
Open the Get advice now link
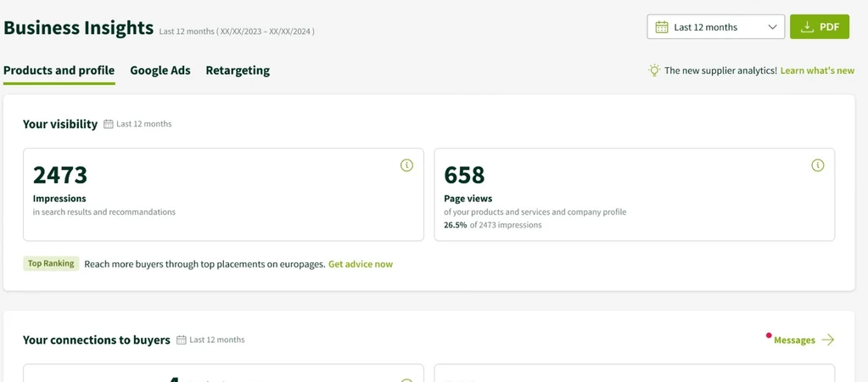coord(361,264)
